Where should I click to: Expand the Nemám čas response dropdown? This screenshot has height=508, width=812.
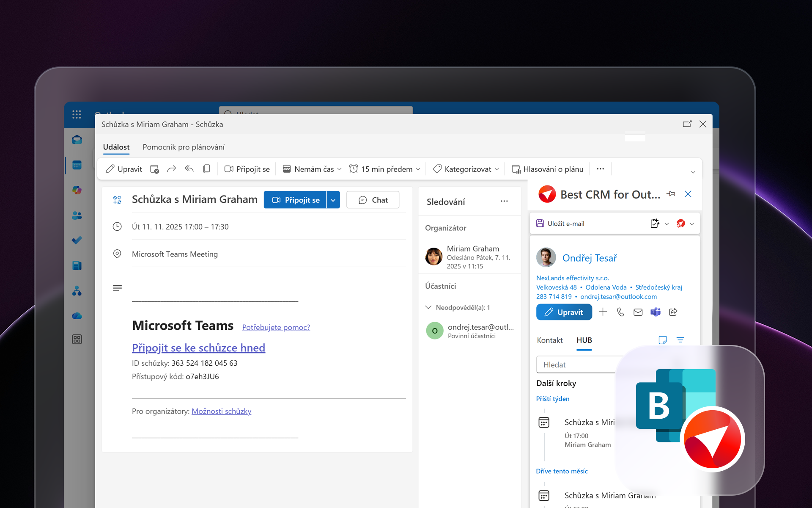click(340, 169)
